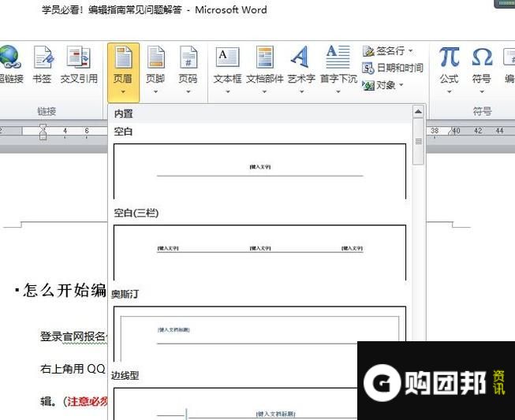Click the 页眉 header icon
The height and width of the screenshot is (420, 515).
click(123, 57)
